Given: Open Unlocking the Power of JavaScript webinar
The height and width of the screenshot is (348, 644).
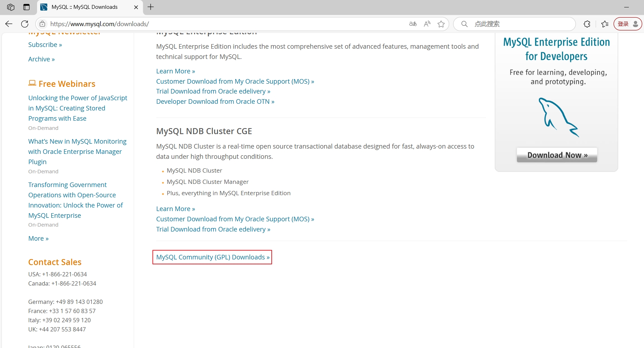Looking at the screenshot, I should coord(78,108).
